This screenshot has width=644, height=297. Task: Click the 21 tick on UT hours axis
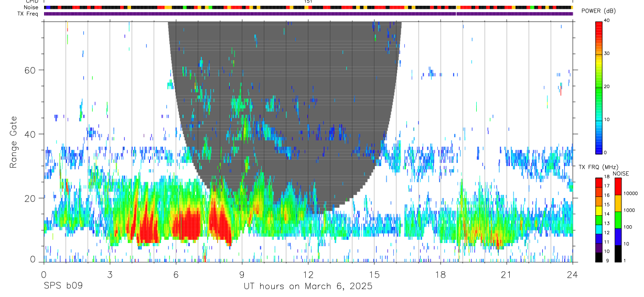[x=507, y=274]
